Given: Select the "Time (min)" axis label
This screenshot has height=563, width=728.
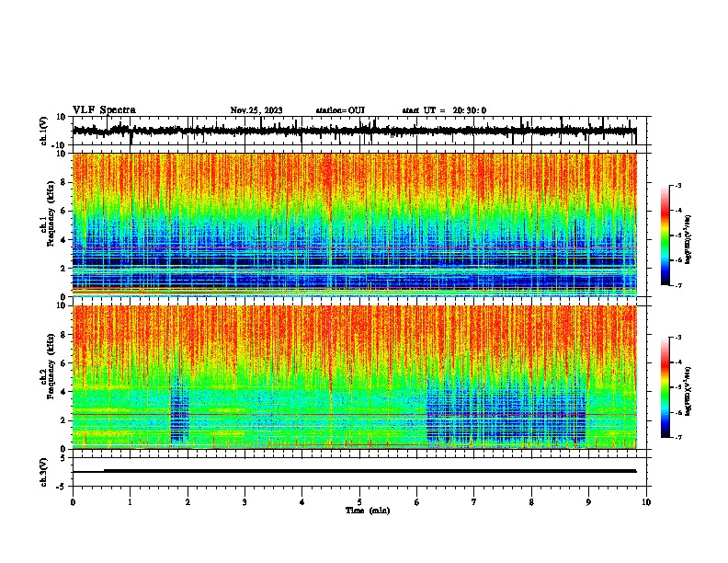Looking at the screenshot, I should coord(368,511).
